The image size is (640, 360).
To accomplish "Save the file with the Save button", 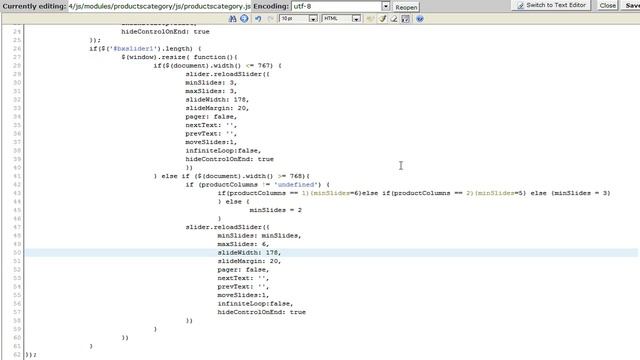I will click(x=631, y=5).
